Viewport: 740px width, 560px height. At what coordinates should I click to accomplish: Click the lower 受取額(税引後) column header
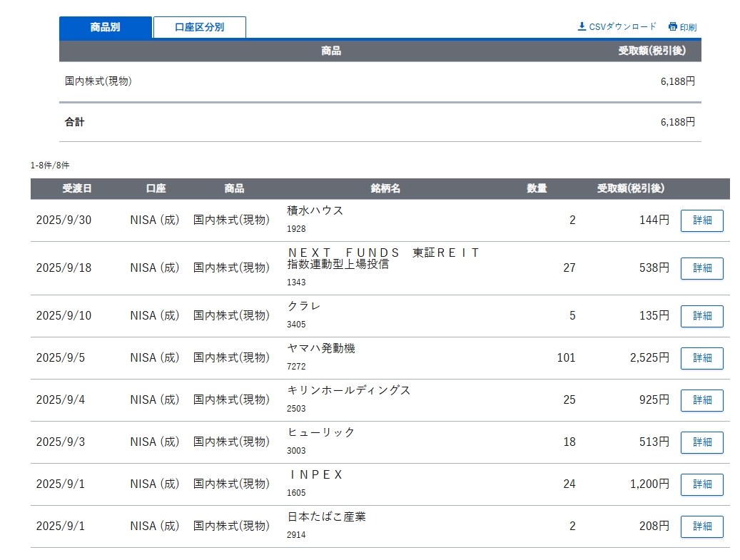631,189
